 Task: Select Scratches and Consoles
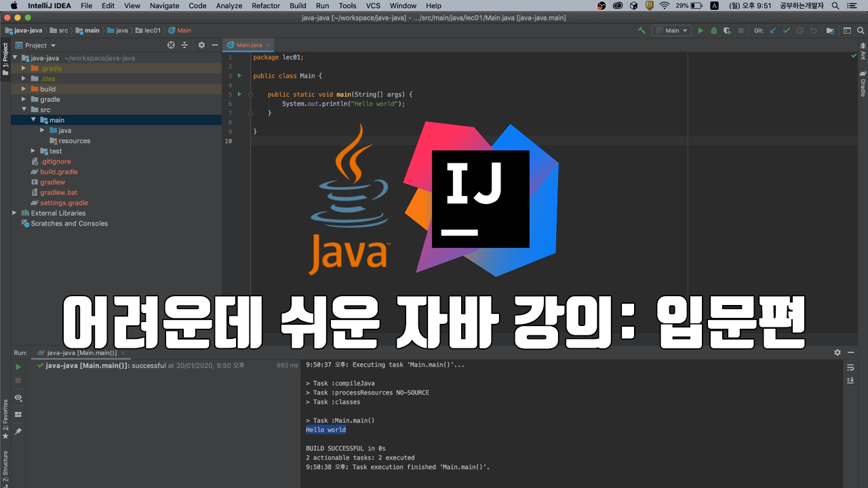(x=69, y=224)
